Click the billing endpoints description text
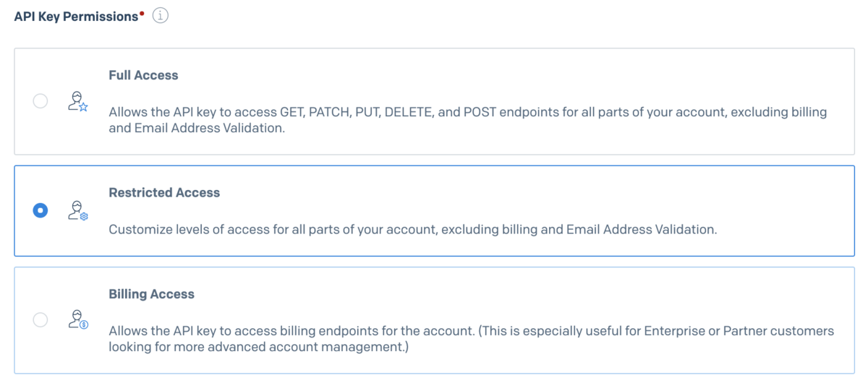Viewport: 868px width, 383px height. coord(471,331)
